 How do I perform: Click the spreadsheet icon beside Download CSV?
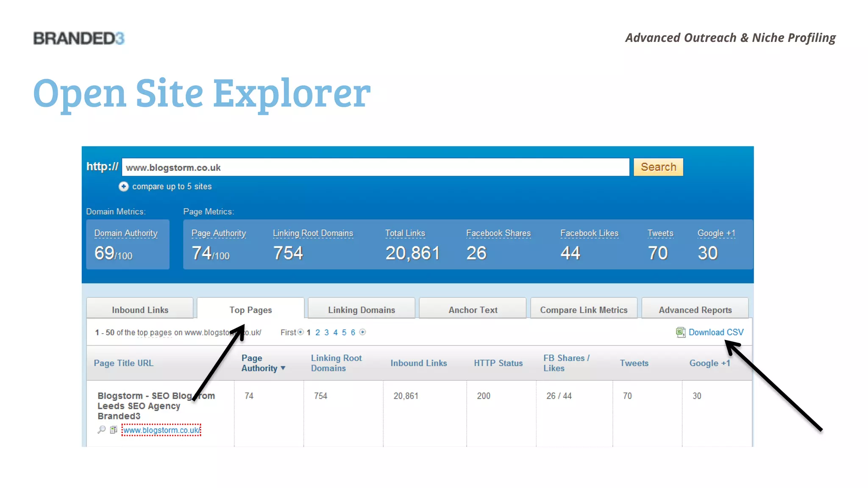click(681, 332)
